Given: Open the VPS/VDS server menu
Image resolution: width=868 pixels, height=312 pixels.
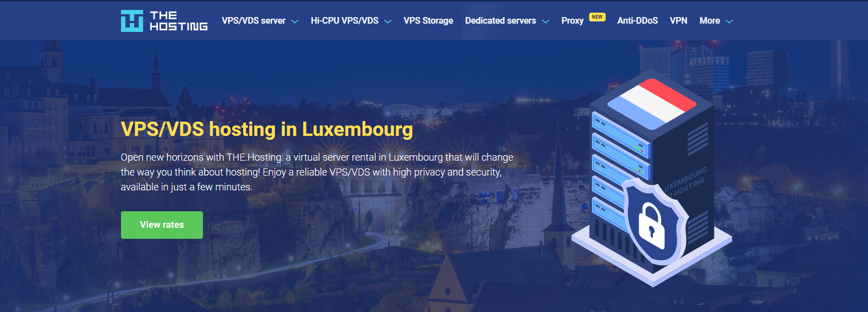Looking at the screenshot, I should click(254, 21).
